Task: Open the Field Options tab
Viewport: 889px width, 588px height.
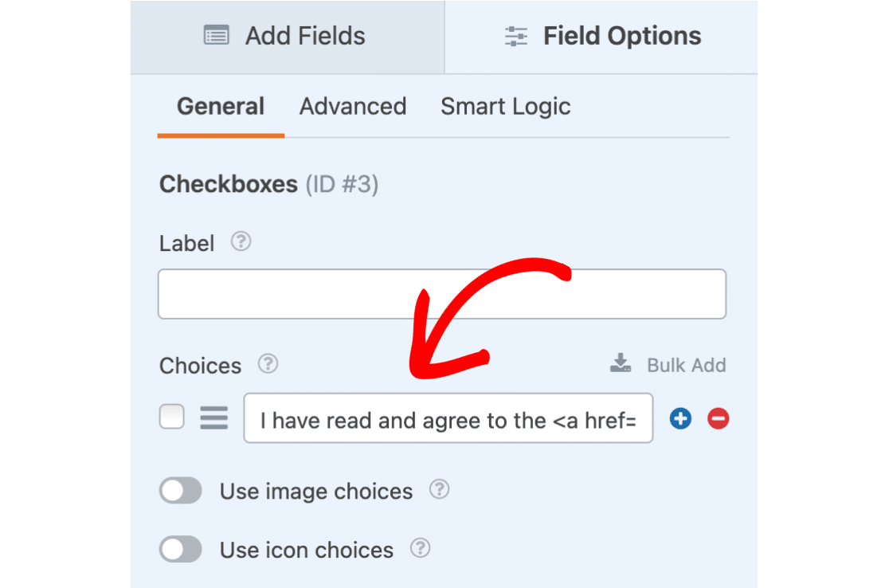Action: [x=602, y=37]
